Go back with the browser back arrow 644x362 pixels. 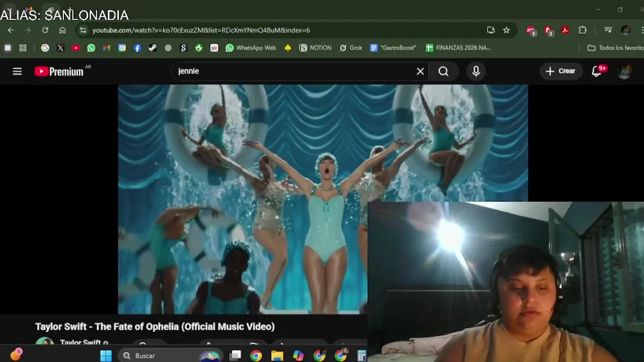point(11,30)
